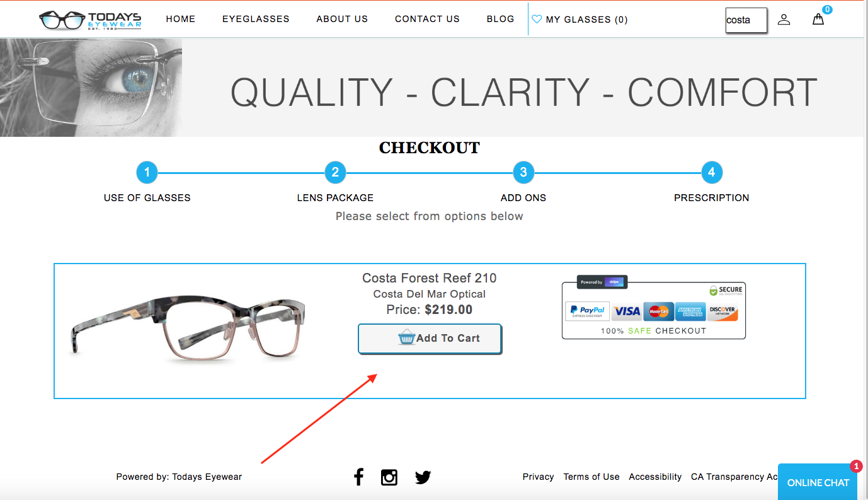This screenshot has height=500, width=868.
Task: Open the user account icon
Action: (x=784, y=20)
